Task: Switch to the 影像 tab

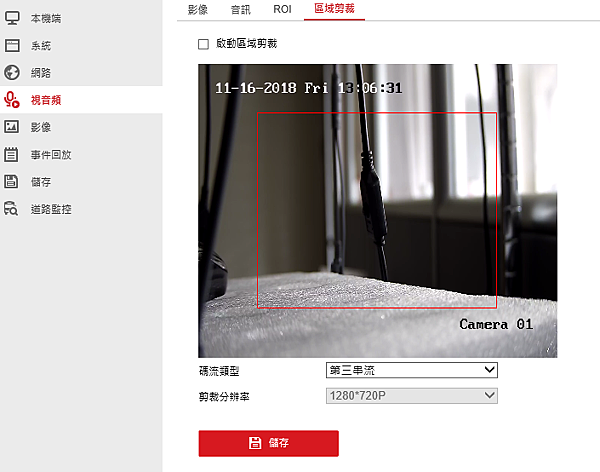Action: click(197, 9)
